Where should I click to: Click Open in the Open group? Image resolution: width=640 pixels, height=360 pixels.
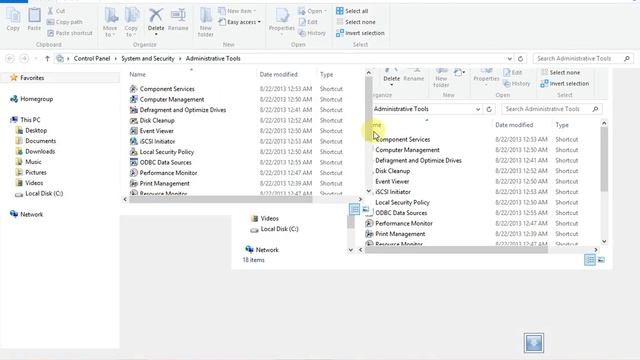313,11
